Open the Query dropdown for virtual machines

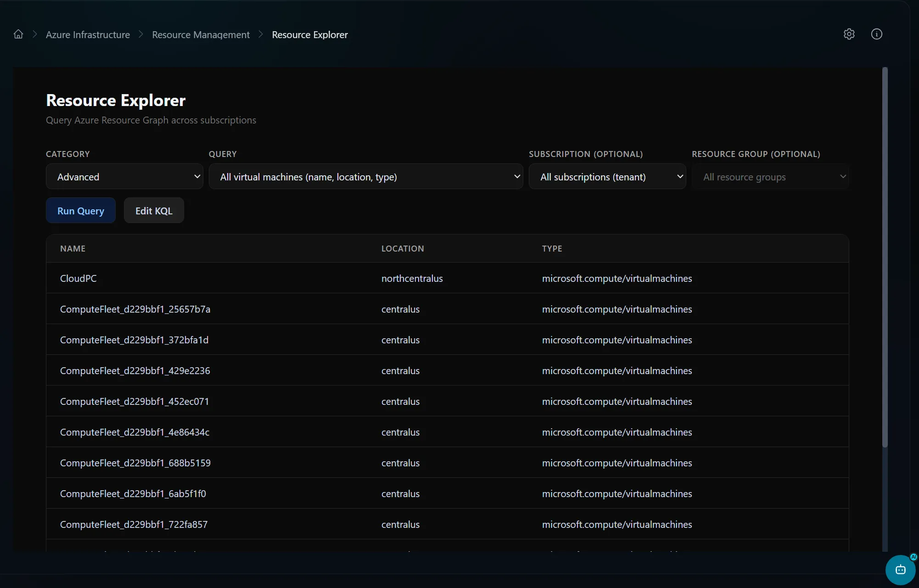click(366, 177)
